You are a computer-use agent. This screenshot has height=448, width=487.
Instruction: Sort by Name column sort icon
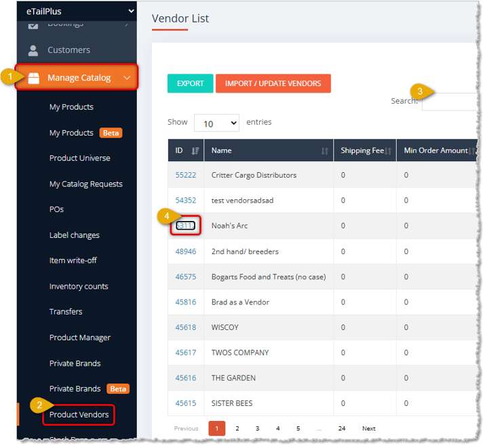325,151
